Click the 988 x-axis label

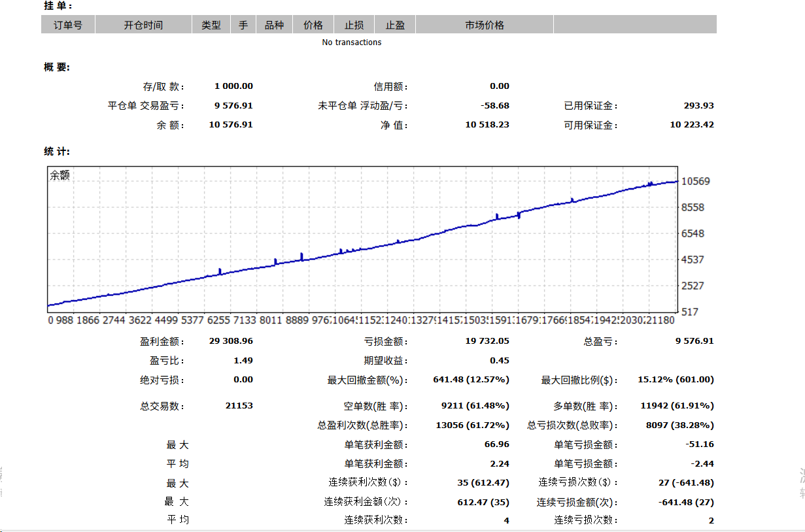coord(64,321)
